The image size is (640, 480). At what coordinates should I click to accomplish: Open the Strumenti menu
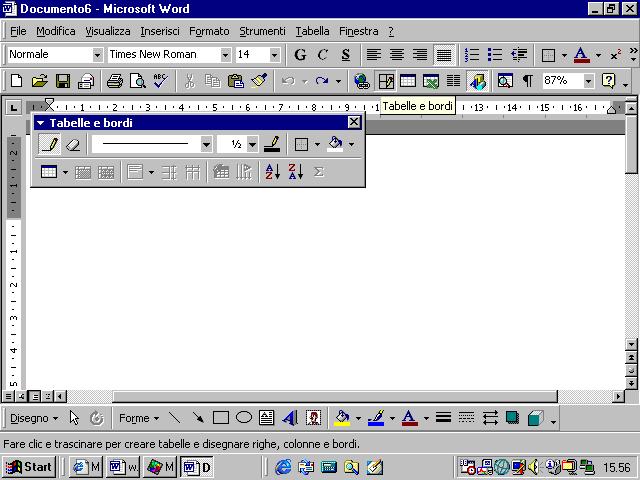tap(262, 31)
